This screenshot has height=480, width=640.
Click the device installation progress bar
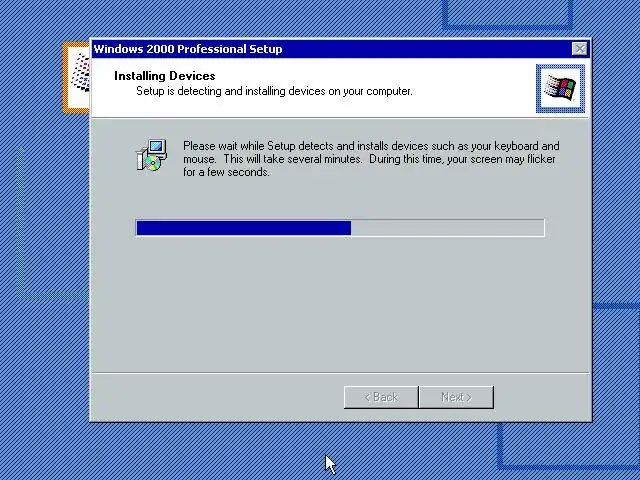point(340,228)
